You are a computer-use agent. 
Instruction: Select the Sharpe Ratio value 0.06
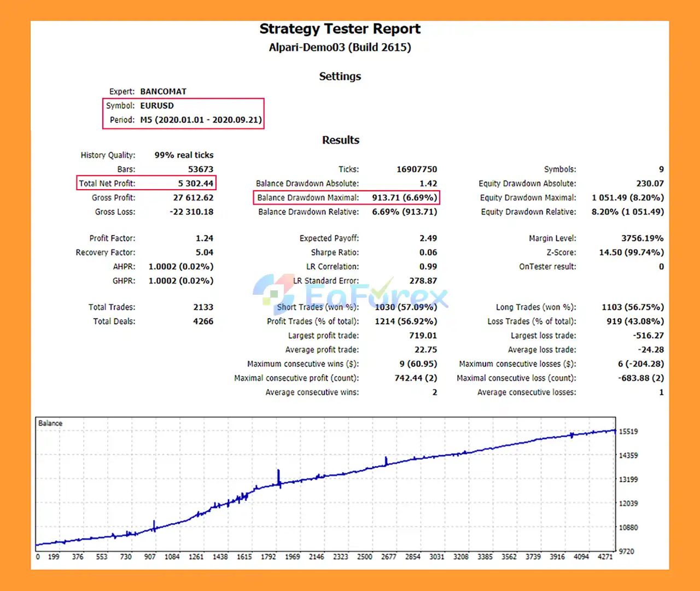(x=428, y=253)
